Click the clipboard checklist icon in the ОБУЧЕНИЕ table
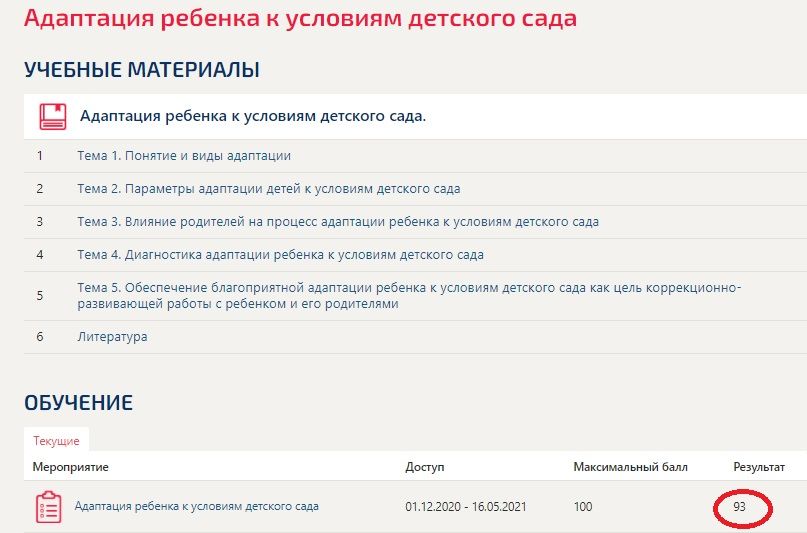807x533 pixels. 49,507
